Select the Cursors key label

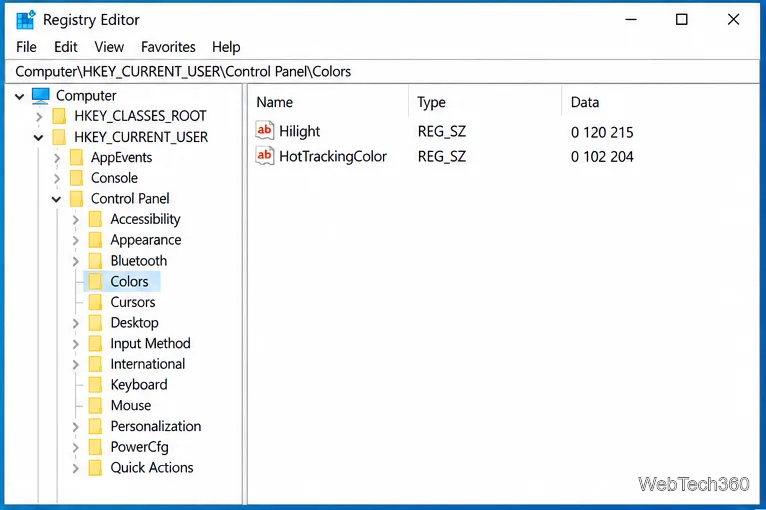(x=133, y=302)
